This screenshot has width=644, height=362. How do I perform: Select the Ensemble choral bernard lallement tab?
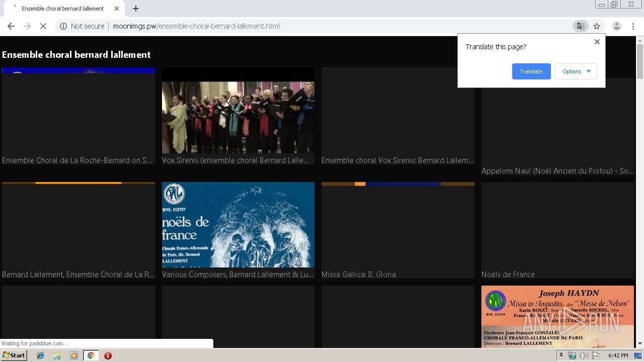pos(63,9)
